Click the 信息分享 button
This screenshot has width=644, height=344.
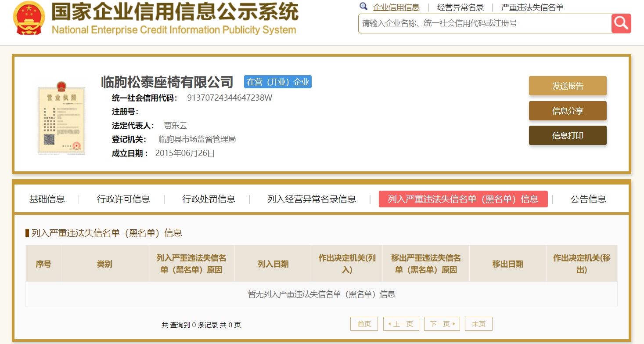point(568,111)
